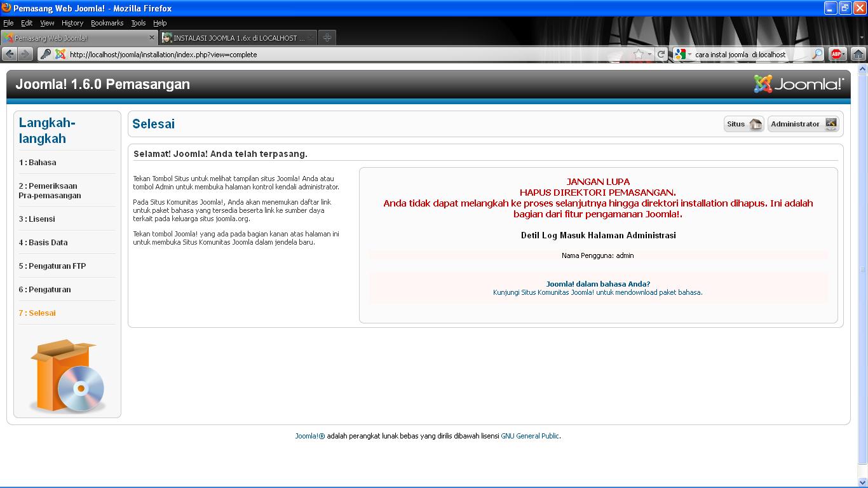868x488 pixels.
Task: Click the Firefox icon in the title bar
Action: pyautogui.click(x=6, y=8)
